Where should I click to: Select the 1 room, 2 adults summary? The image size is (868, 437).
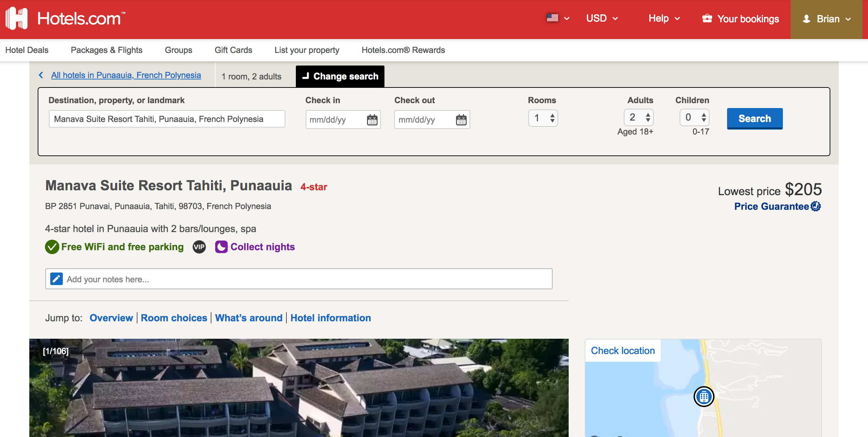pyautogui.click(x=251, y=77)
